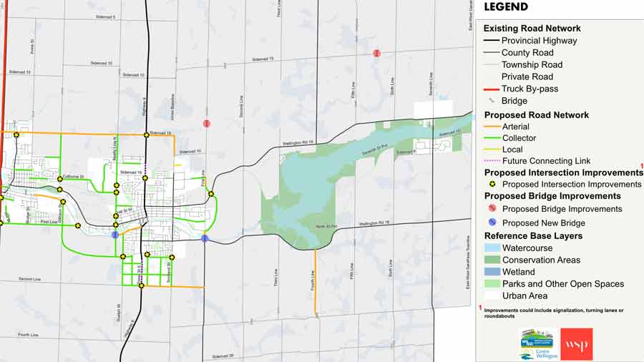Image resolution: width=644 pixels, height=362 pixels.
Task: Select the Conservation Areas colour swatch
Action: (x=492, y=260)
